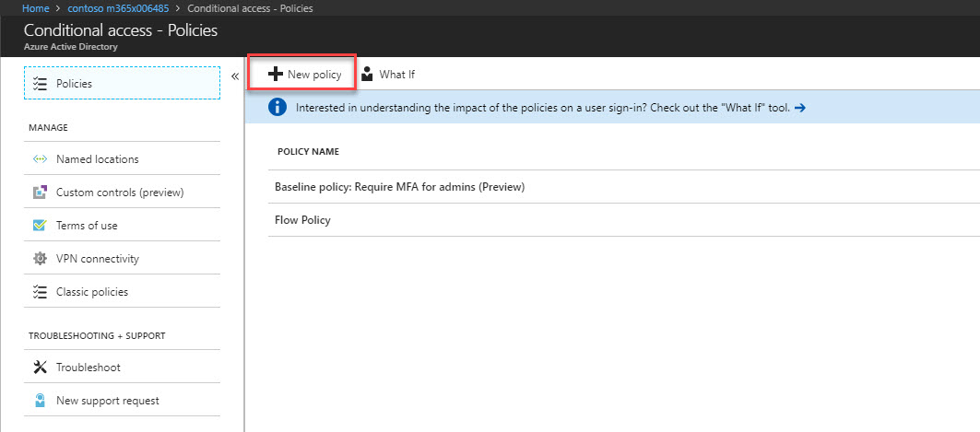Click the Custom controls (preview) icon

[x=40, y=193]
